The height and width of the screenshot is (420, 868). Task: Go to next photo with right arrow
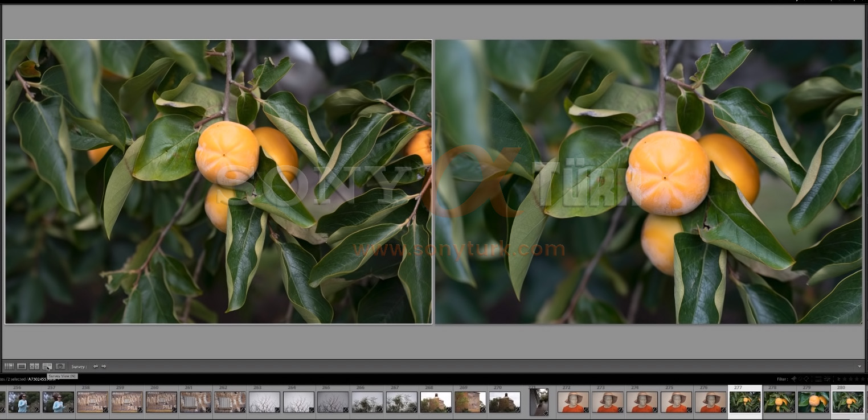(x=104, y=367)
